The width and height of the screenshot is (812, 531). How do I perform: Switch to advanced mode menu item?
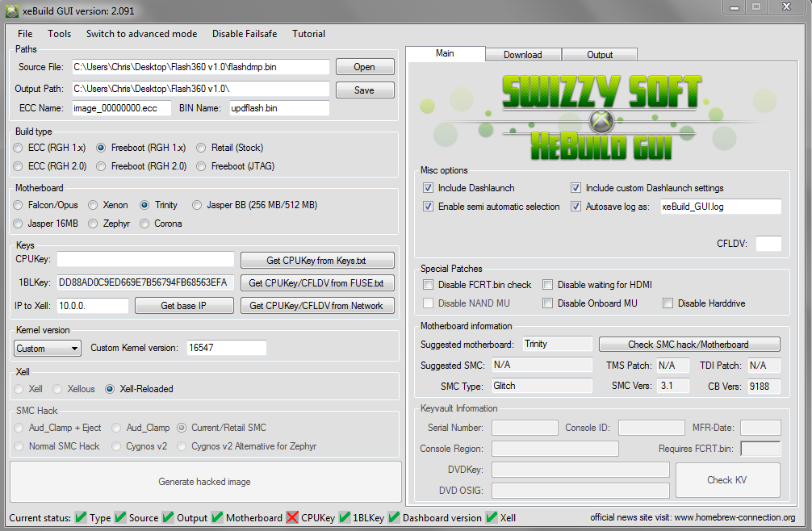tap(141, 34)
